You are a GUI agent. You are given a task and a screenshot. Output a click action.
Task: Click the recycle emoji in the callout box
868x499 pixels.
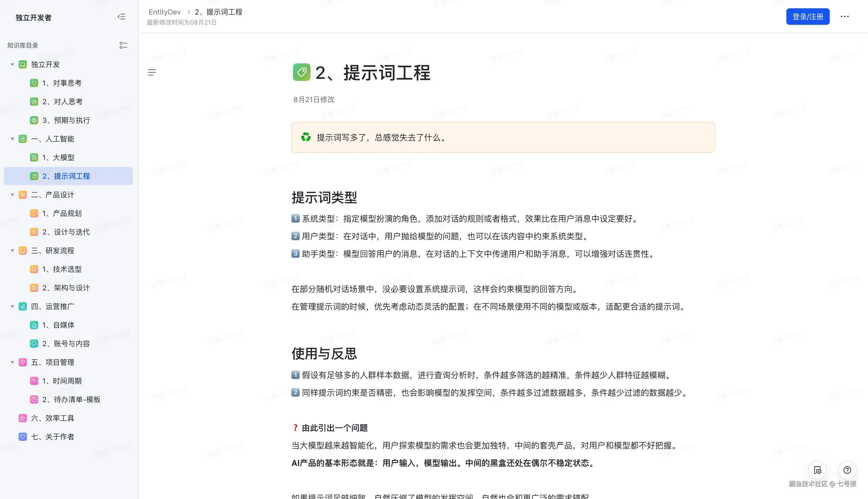[306, 138]
